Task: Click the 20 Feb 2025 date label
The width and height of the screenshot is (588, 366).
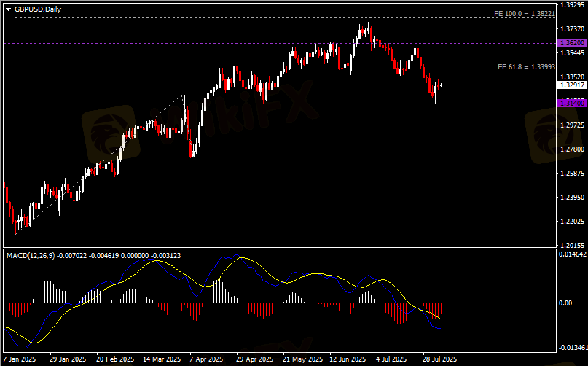Action: coord(114,359)
